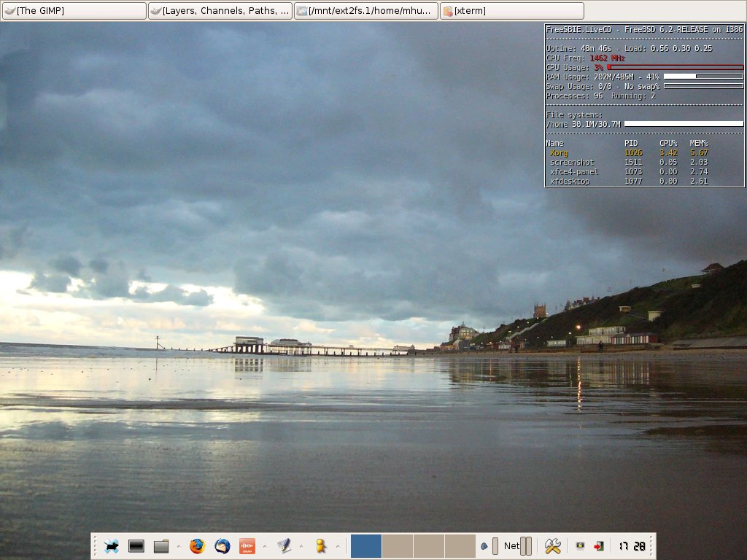
Task: Expand the arrow next to the audio player
Action: point(265,546)
